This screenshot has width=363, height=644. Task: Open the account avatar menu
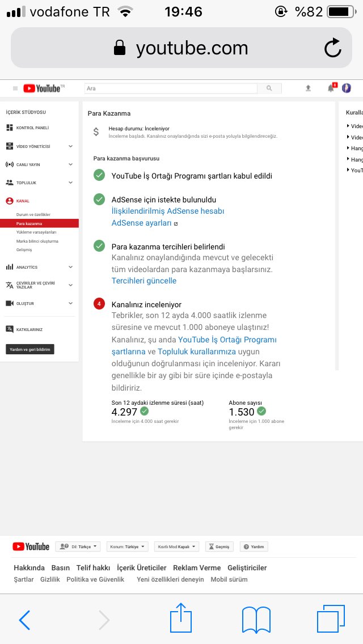(347, 88)
